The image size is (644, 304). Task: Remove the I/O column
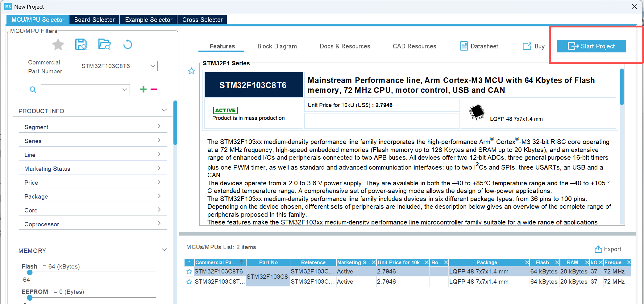point(600,262)
